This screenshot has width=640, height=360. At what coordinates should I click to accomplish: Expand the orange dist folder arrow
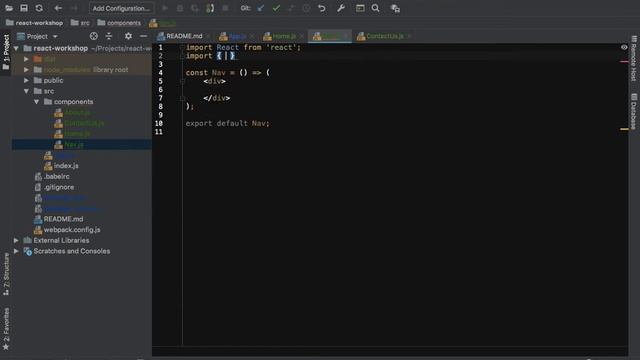(26, 59)
